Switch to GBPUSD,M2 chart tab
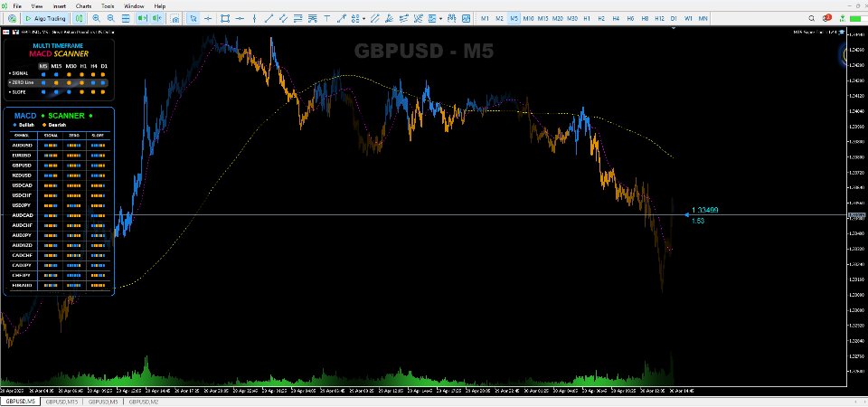The image size is (868, 407). pos(144,402)
